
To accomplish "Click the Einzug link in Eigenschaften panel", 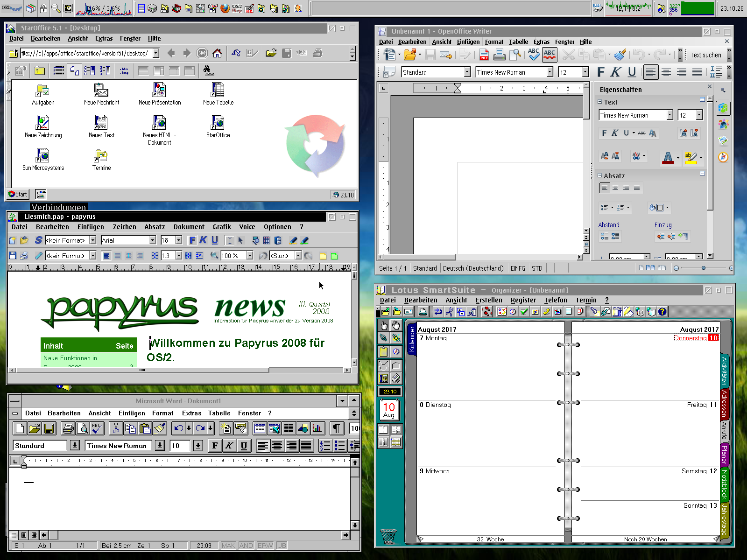I will point(663,225).
